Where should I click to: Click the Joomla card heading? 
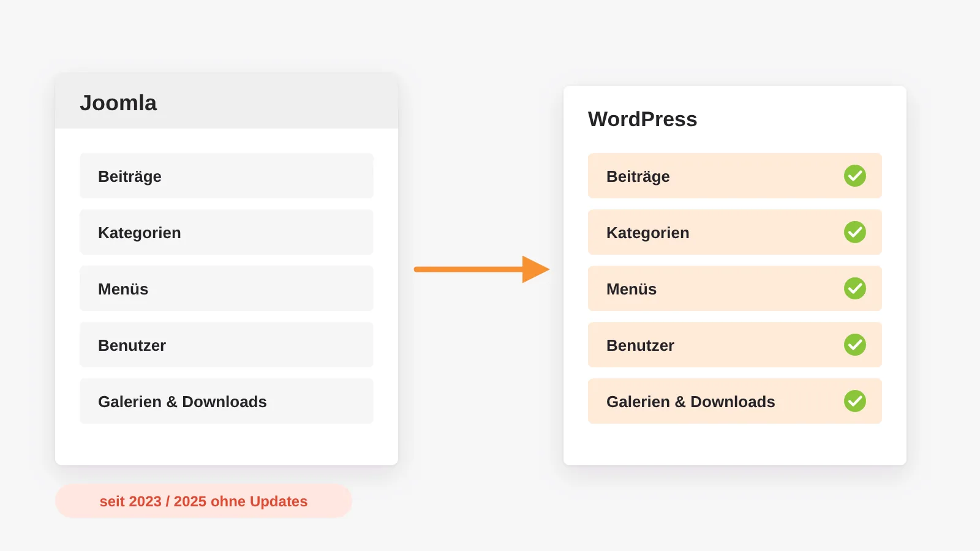[118, 103]
